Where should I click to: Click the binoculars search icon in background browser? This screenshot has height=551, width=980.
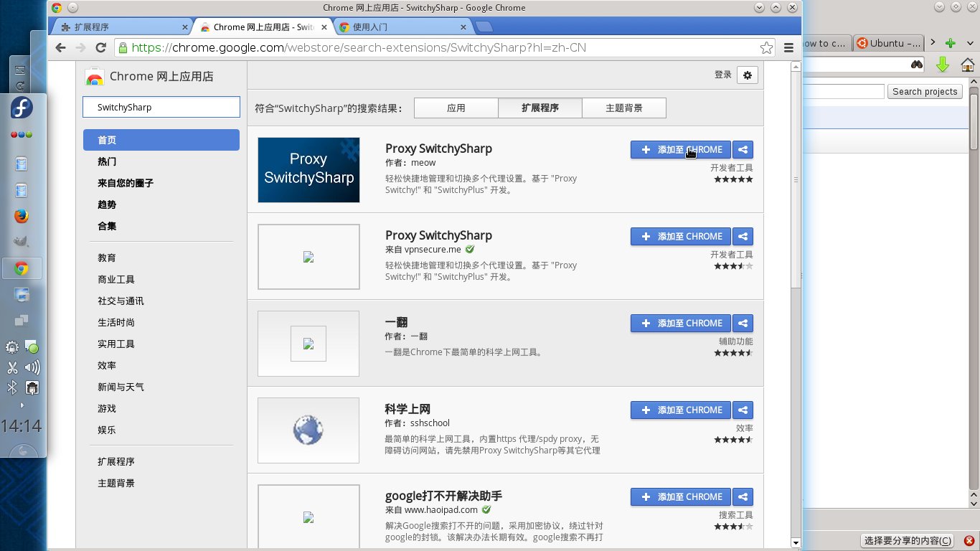pyautogui.click(x=916, y=65)
